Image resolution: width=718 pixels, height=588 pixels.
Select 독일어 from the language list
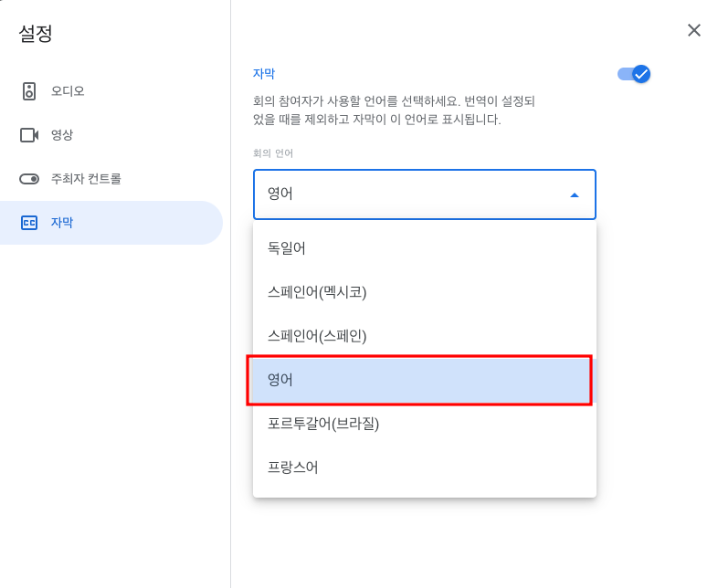(x=425, y=248)
